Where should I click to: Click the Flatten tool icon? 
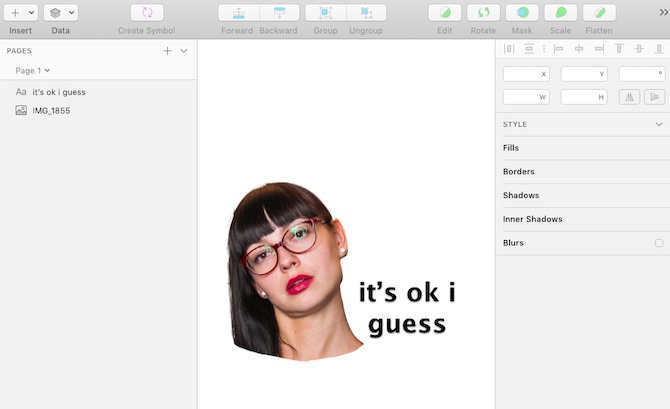click(x=599, y=13)
